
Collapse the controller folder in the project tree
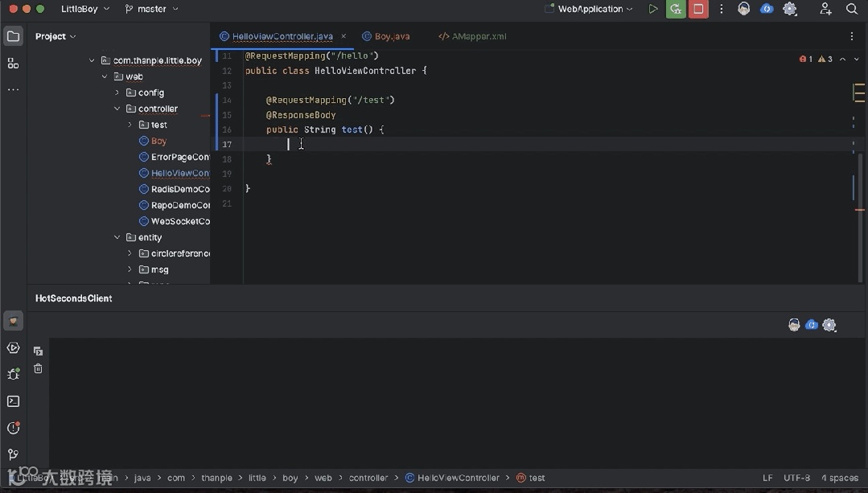117,109
